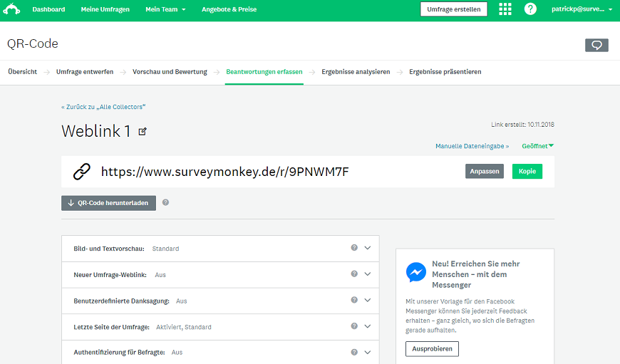
Task: Go to Dashboard in top navigation
Action: [48, 9]
